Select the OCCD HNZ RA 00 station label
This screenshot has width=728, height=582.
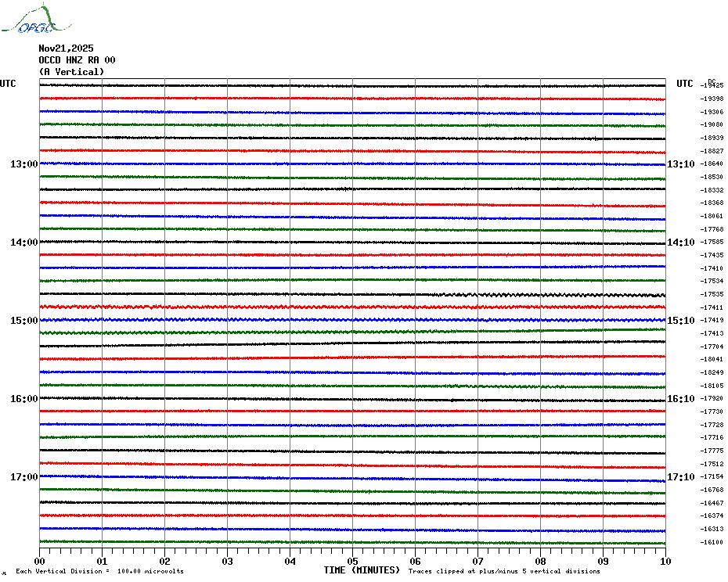point(77,59)
